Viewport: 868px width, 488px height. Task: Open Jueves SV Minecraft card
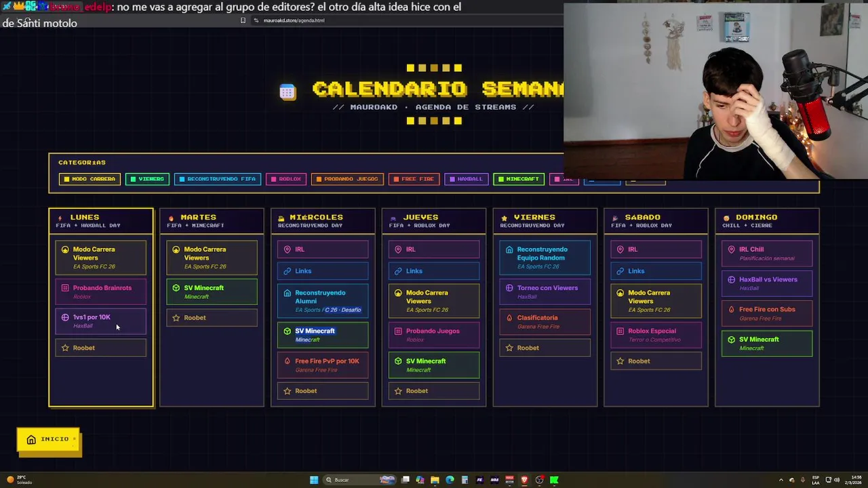[434, 365]
